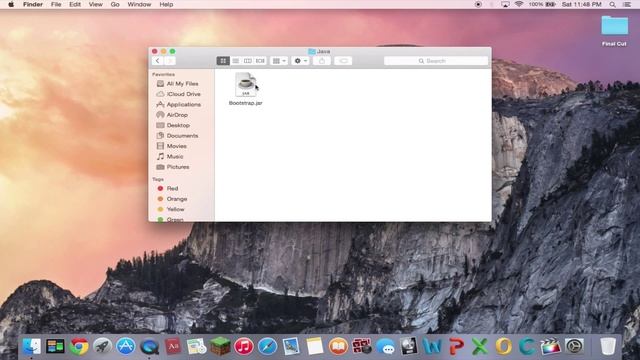Open Notification Center in menu bar
Viewport: 640px width, 360px height.
pos(627,4)
